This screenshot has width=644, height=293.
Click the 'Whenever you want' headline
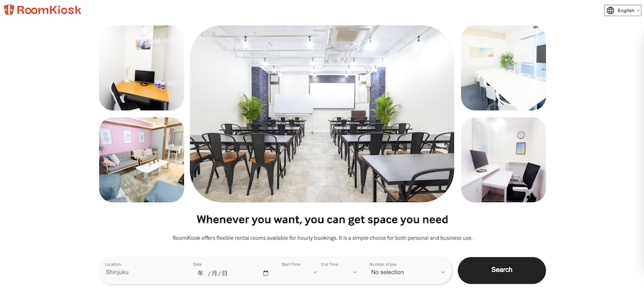pyautogui.click(x=322, y=219)
